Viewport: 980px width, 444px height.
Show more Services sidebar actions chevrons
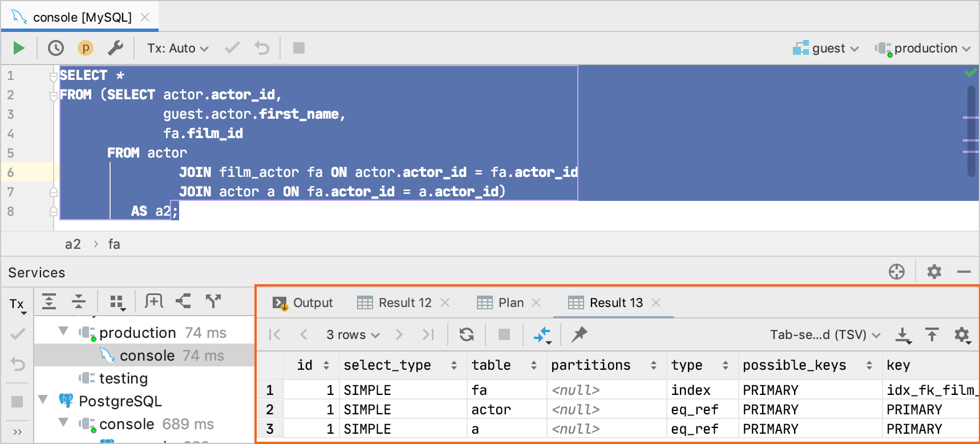(18, 431)
